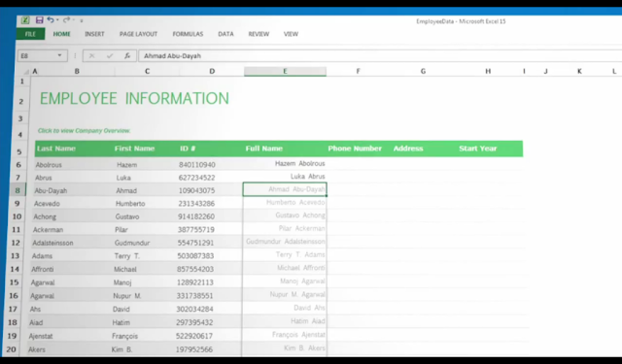Select the first name cell Gudmundur
The height and width of the screenshot is (364, 622).
132,243
